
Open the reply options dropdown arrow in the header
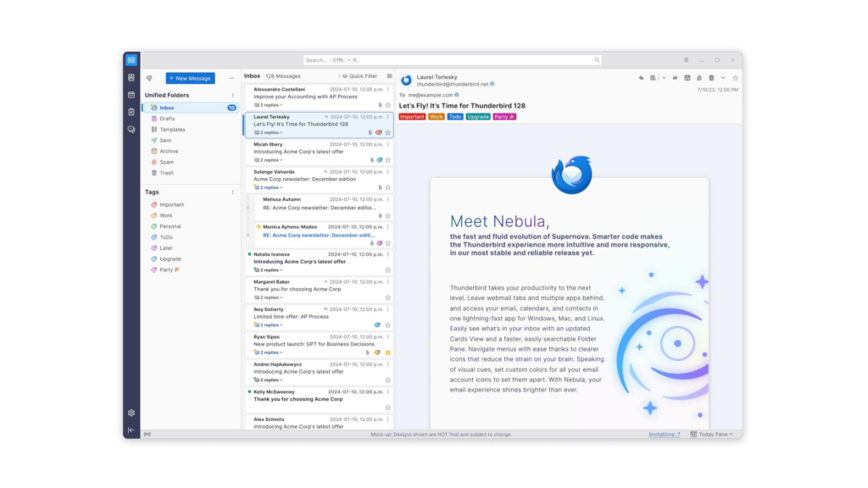point(664,78)
